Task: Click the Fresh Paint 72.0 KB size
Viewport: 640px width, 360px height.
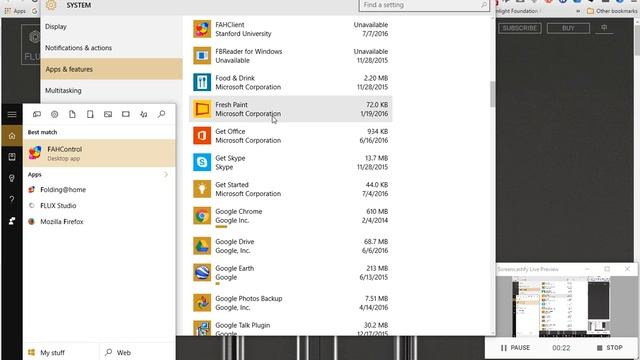Action: [377, 104]
